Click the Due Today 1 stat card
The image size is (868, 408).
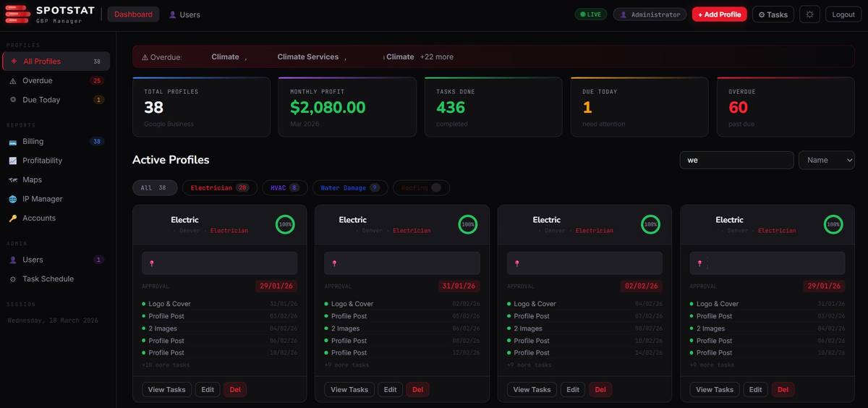(639, 107)
